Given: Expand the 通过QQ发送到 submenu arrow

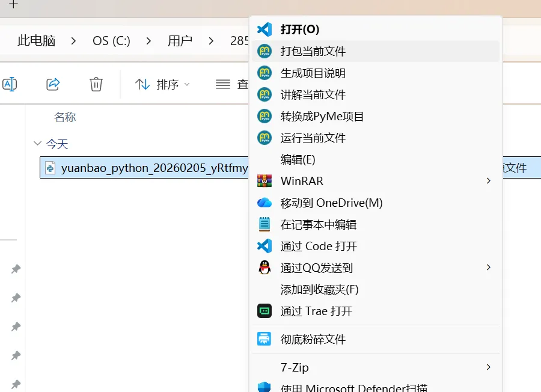Looking at the screenshot, I should coord(488,268).
